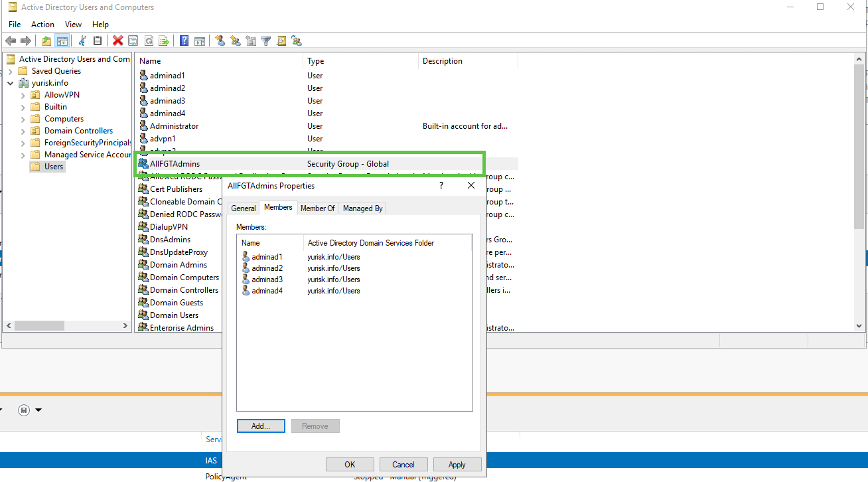Click the Refresh toolbar icon
This screenshot has height=482, width=868.
coord(149,41)
